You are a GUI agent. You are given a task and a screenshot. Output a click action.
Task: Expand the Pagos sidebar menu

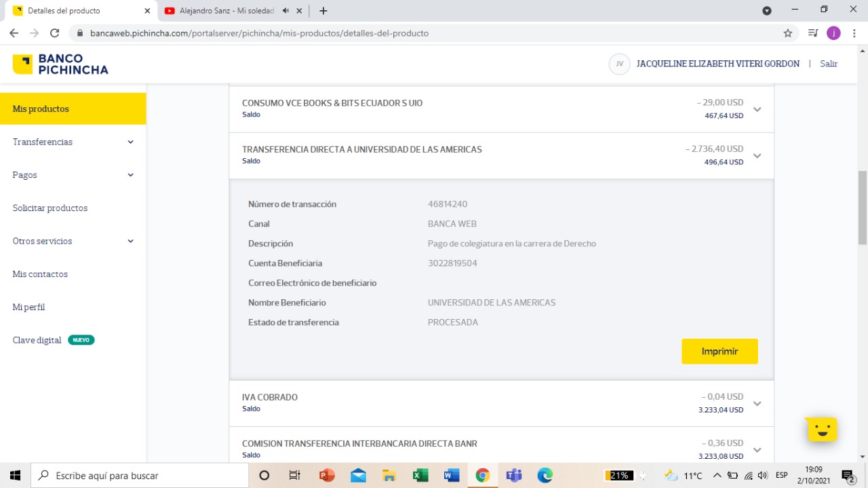73,175
